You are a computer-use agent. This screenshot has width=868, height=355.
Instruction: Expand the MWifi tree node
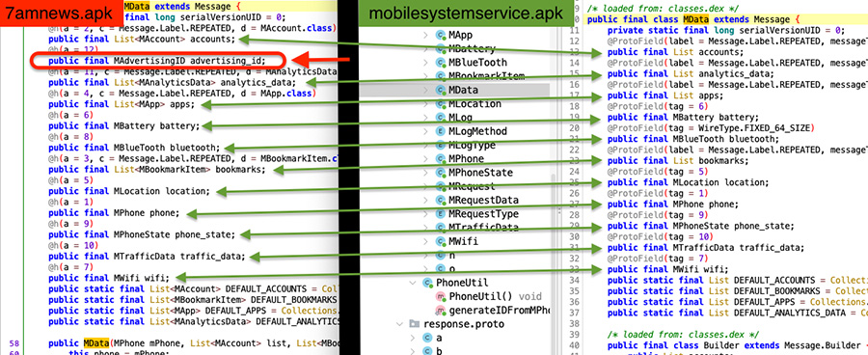click(x=425, y=241)
